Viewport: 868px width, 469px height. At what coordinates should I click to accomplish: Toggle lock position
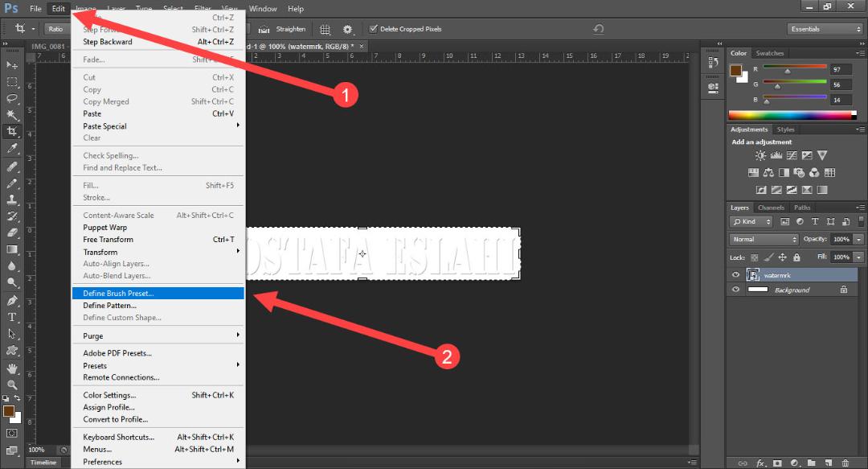[x=782, y=257]
